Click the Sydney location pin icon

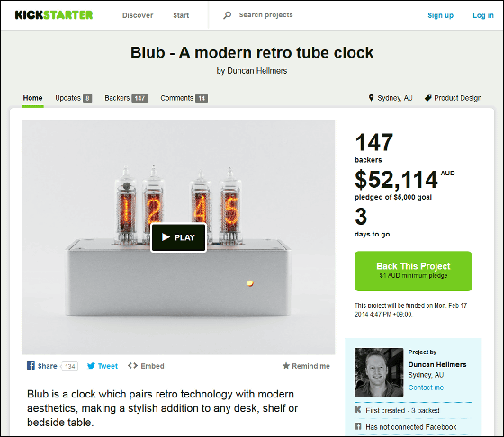pos(371,98)
